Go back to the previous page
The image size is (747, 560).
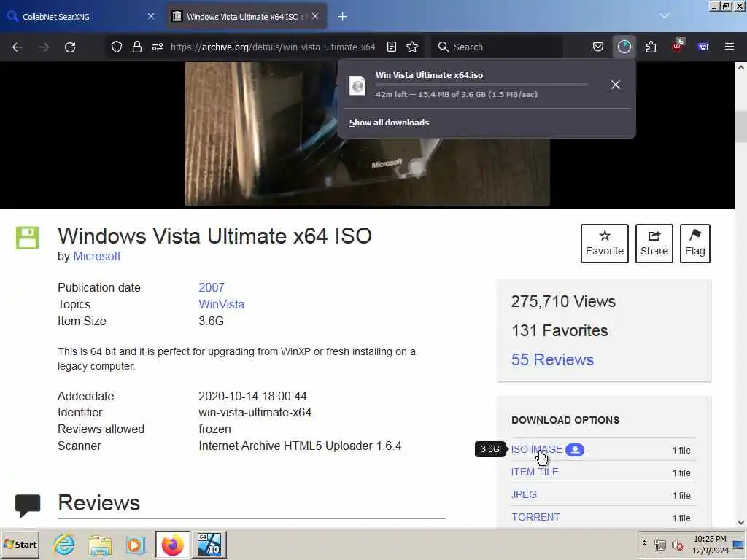click(x=18, y=47)
